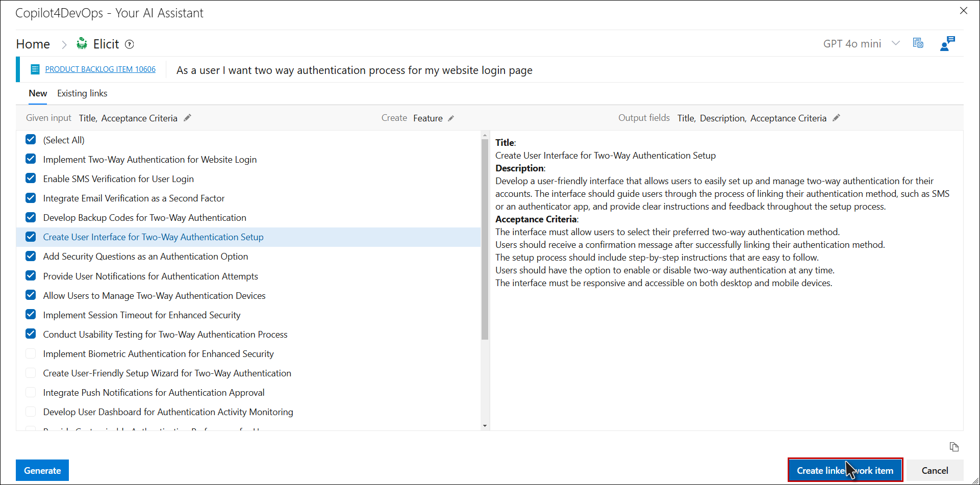Viewport: 980px width, 485px height.
Task: Open PRODUCT BACKLOG ITEM 10606 link
Action: [100, 69]
